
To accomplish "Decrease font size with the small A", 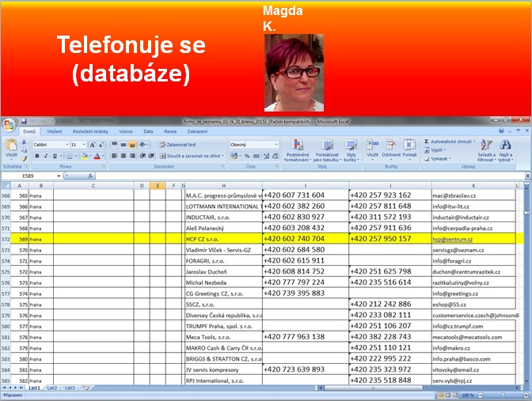I will click(x=101, y=145).
